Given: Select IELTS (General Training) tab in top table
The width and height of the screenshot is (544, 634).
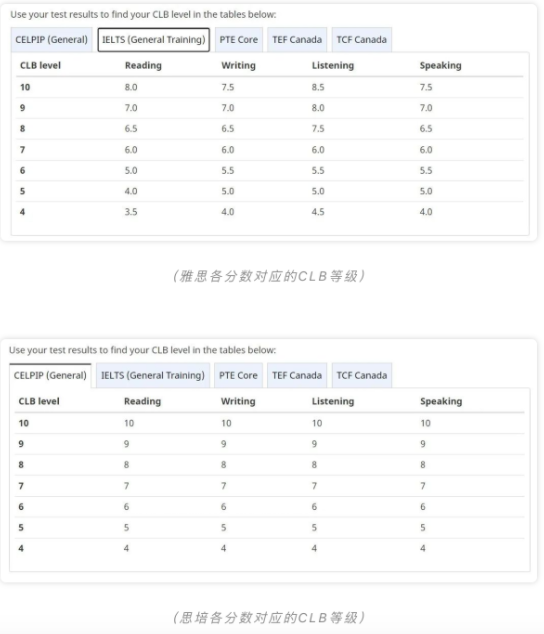Looking at the screenshot, I should 154,40.
